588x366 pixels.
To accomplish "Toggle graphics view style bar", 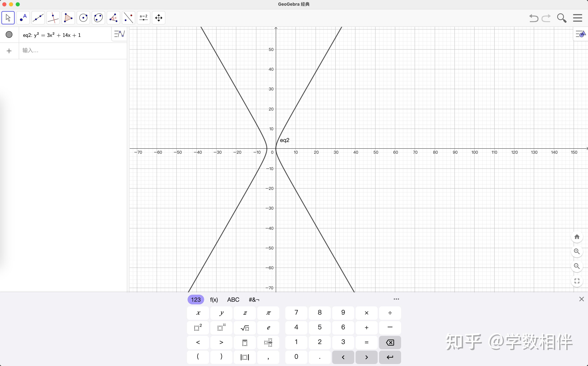I will coord(581,34).
